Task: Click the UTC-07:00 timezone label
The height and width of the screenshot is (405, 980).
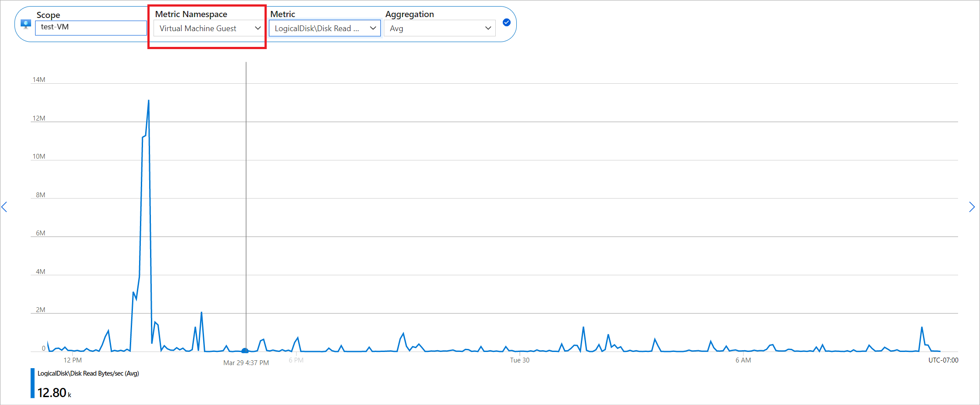Action: 943,360
